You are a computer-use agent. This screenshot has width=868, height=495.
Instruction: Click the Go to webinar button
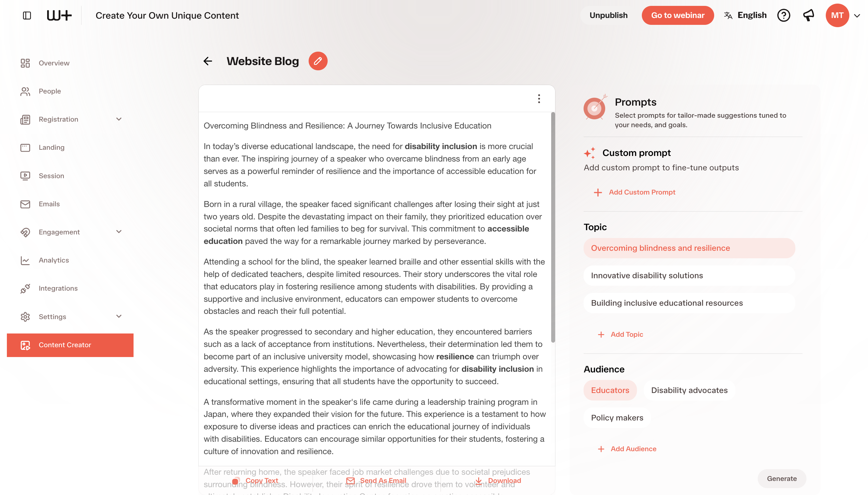coord(678,15)
